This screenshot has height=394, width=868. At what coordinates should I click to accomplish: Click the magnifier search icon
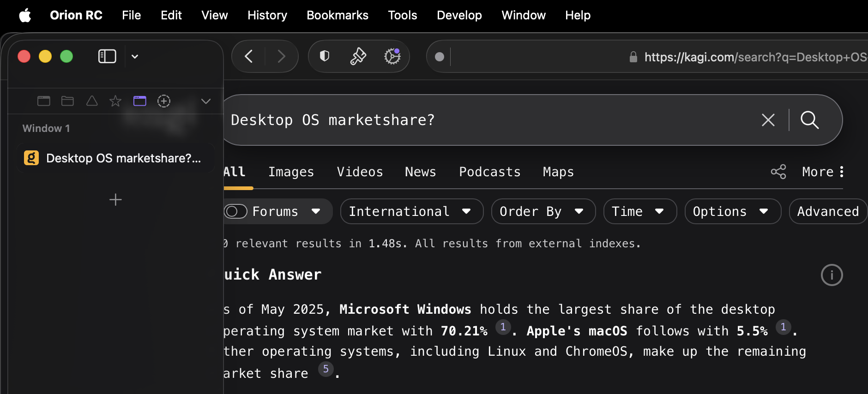(x=810, y=120)
